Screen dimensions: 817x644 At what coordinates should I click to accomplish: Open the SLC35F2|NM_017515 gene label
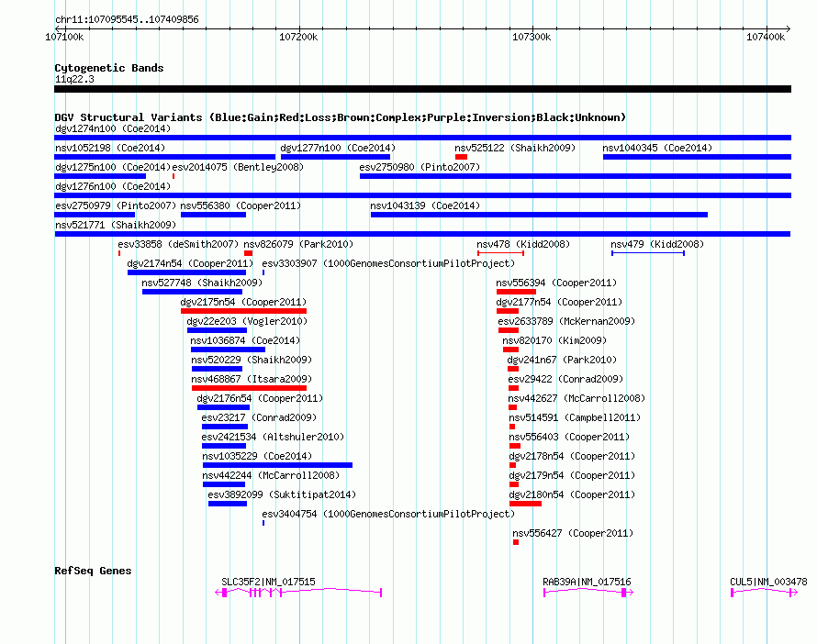(x=268, y=582)
